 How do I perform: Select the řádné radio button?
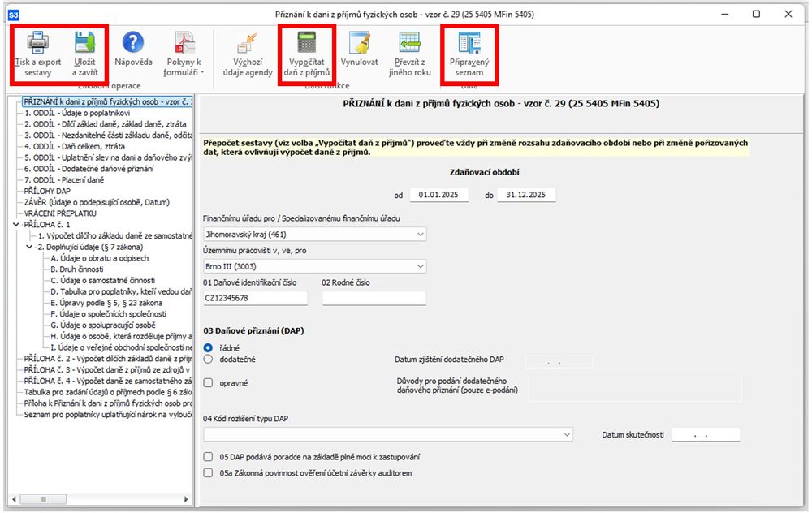(x=208, y=347)
